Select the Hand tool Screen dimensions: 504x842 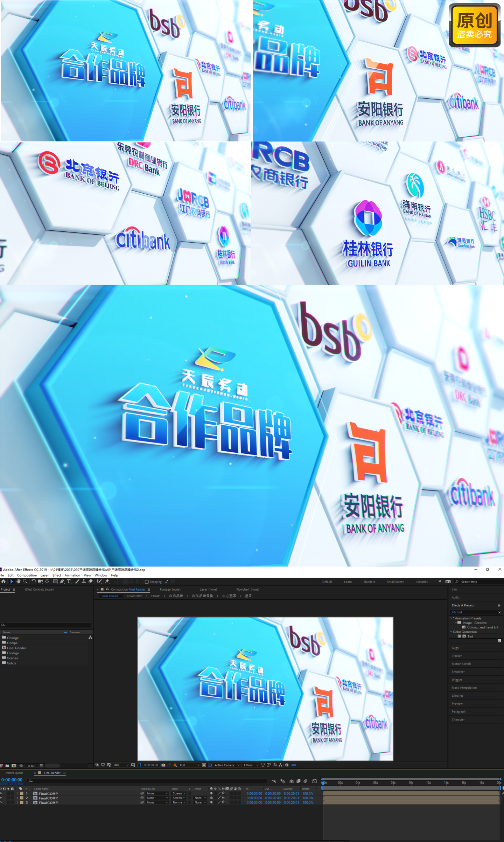point(18,582)
